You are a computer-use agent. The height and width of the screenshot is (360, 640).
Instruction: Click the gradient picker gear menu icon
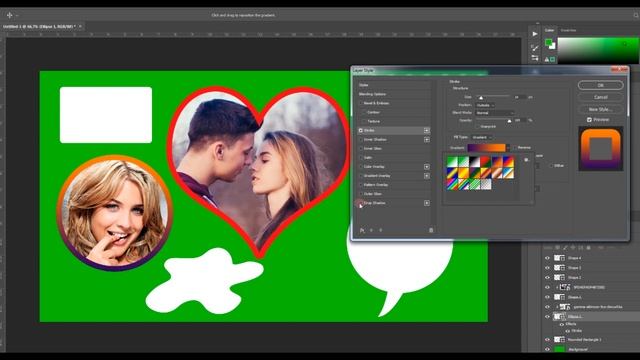tap(526, 160)
